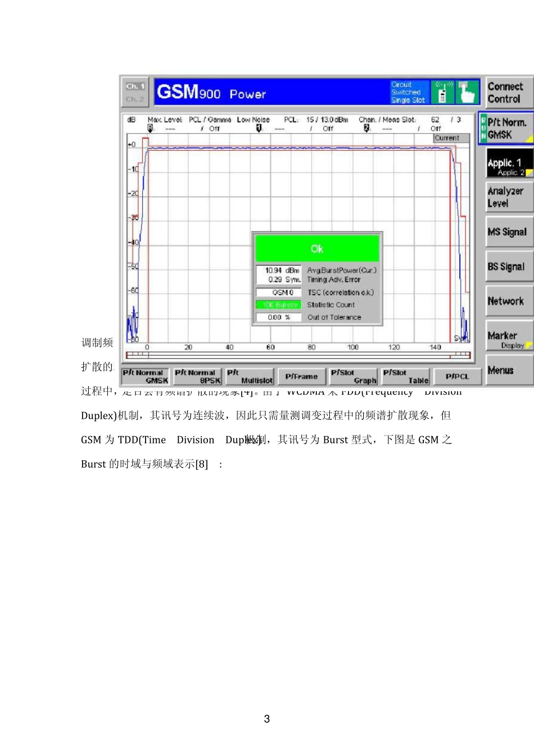
Task: Switch to P/t Multislot tab
Action: click(x=250, y=377)
